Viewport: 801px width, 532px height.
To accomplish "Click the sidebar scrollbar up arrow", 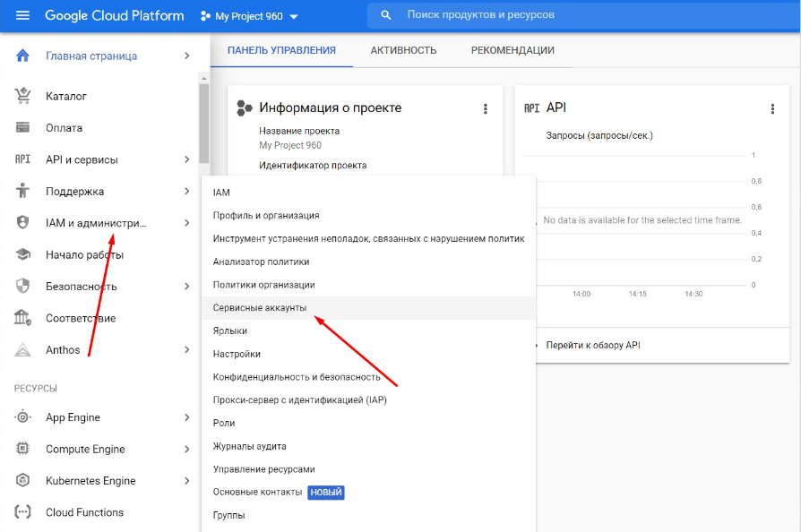I will pyautogui.click(x=203, y=79).
